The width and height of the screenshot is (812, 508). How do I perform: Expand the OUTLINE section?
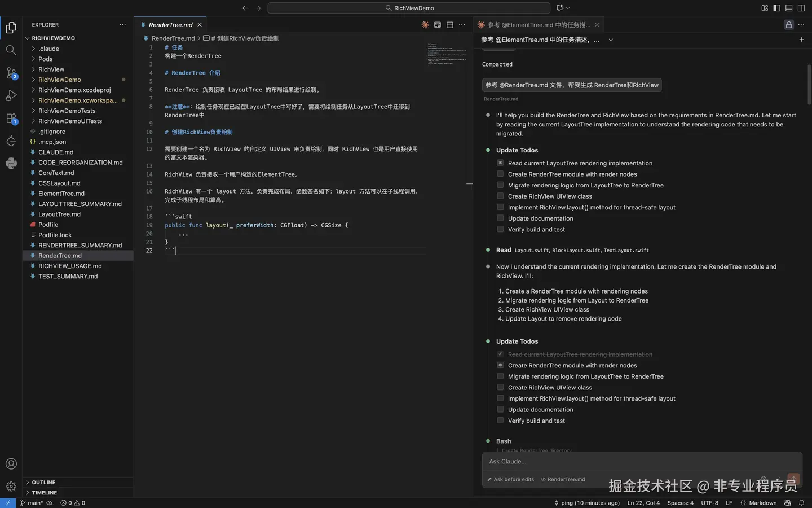tap(43, 483)
